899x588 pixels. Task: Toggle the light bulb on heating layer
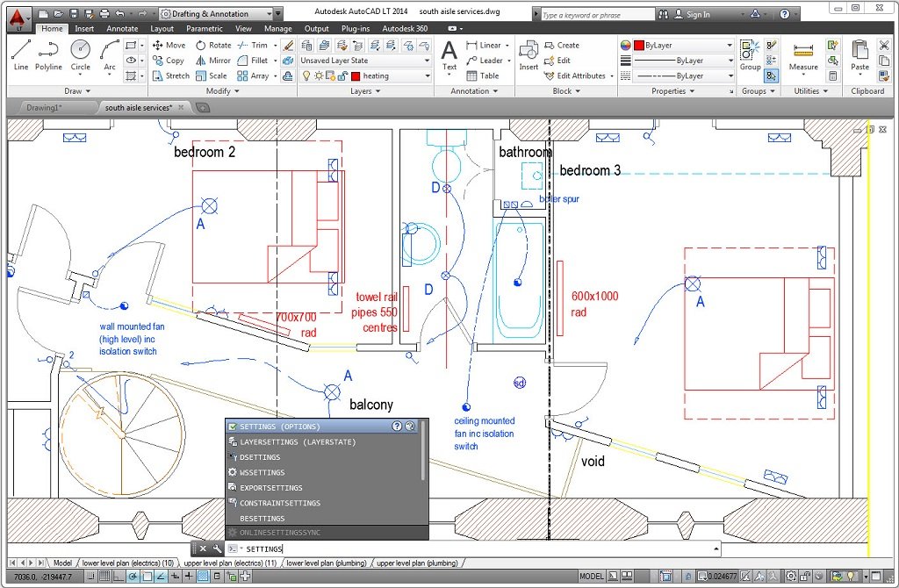point(306,76)
